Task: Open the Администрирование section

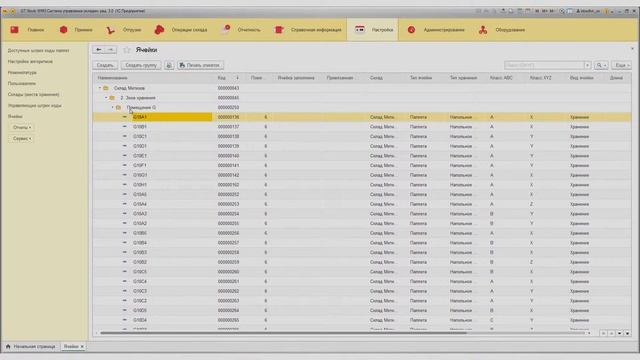Action: point(436,30)
